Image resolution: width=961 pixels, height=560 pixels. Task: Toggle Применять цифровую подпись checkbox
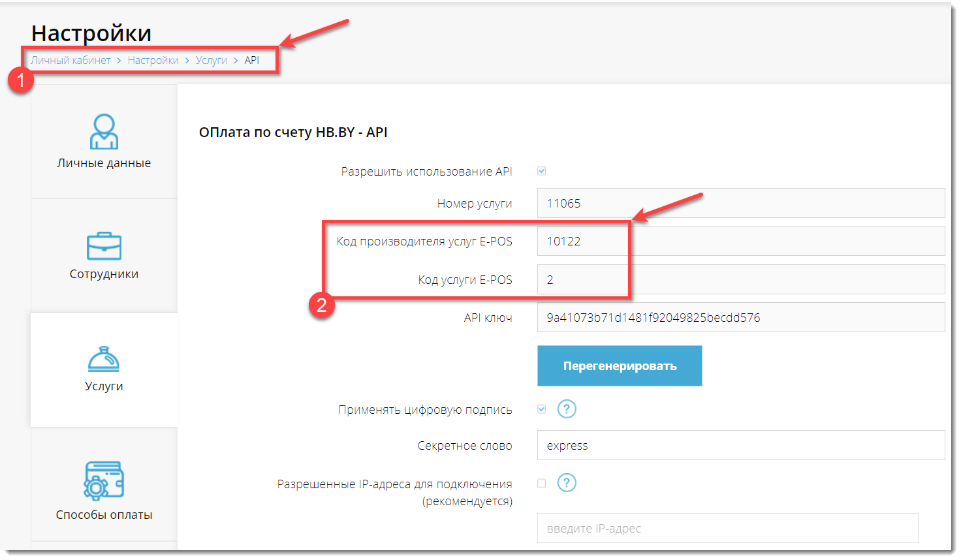541,409
